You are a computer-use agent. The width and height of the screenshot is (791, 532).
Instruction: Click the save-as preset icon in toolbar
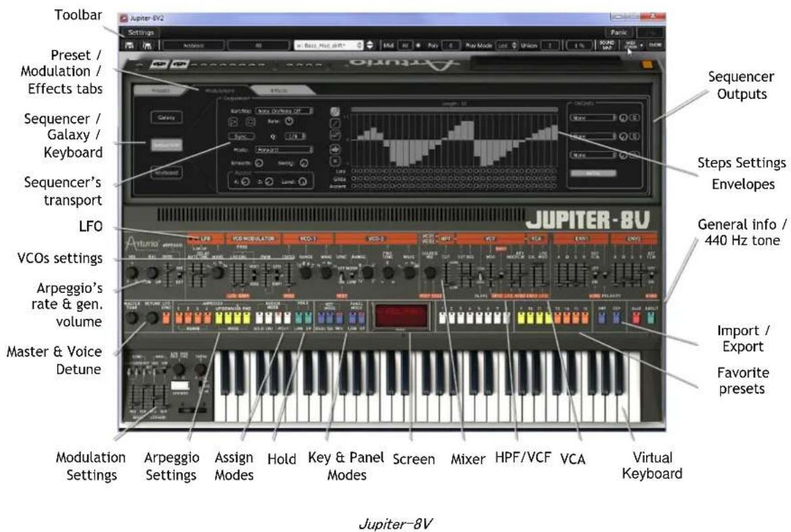pyautogui.click(x=147, y=45)
